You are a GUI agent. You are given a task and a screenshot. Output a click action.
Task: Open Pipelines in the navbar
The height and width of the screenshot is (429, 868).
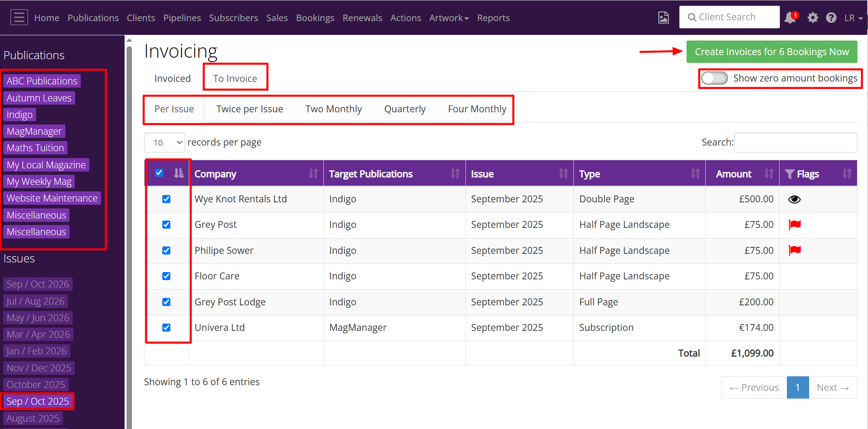(x=182, y=18)
